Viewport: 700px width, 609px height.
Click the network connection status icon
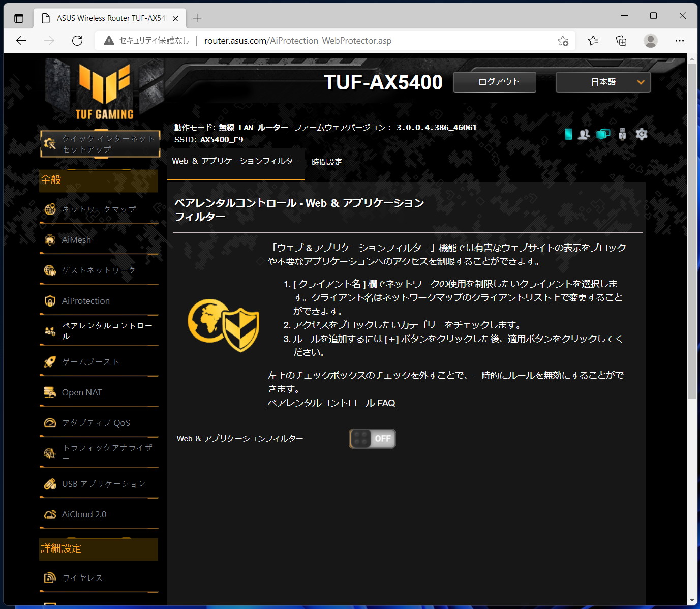coord(603,134)
